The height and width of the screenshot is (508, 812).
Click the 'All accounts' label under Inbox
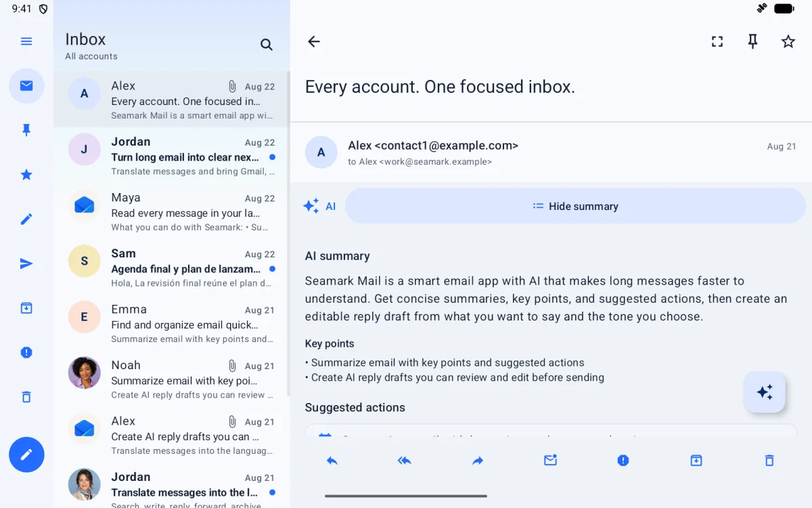click(x=91, y=56)
